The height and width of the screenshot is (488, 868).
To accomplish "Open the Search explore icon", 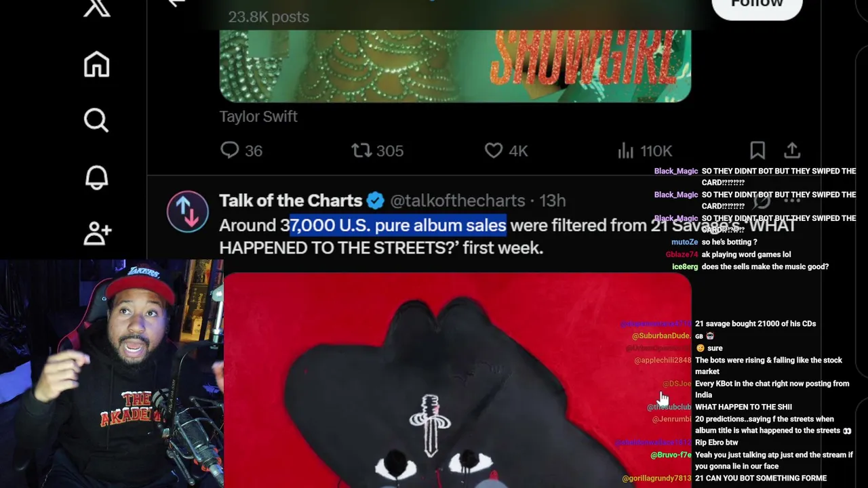I will pyautogui.click(x=96, y=121).
